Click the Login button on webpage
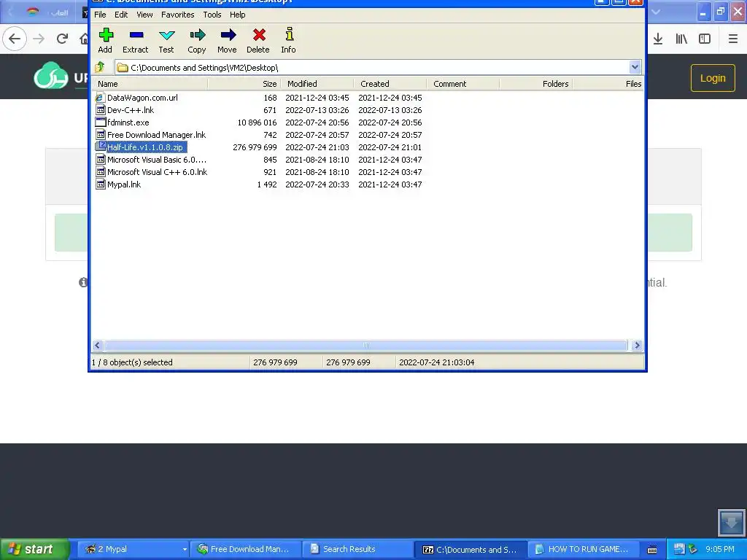747x560 pixels. (713, 78)
